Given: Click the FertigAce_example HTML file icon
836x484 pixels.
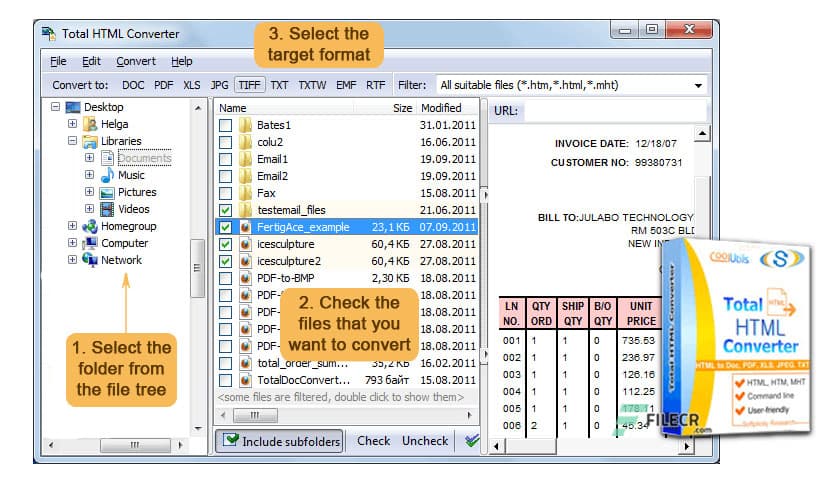Looking at the screenshot, I should 245,227.
